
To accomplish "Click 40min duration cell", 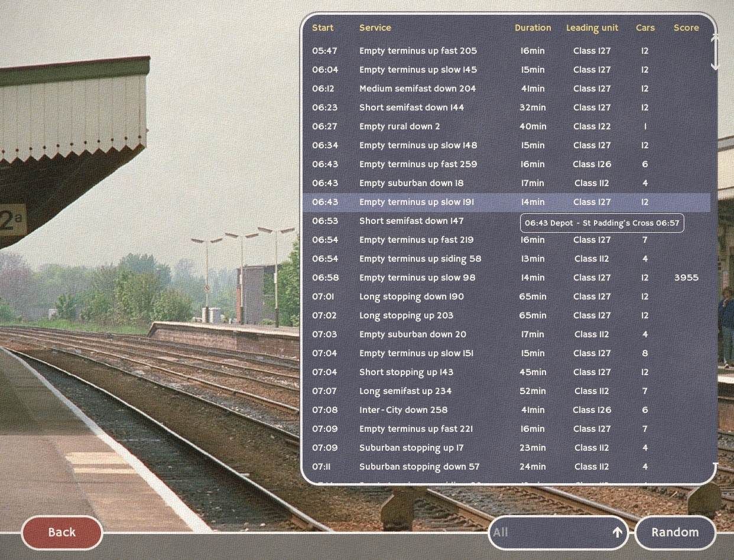I will 533,126.
